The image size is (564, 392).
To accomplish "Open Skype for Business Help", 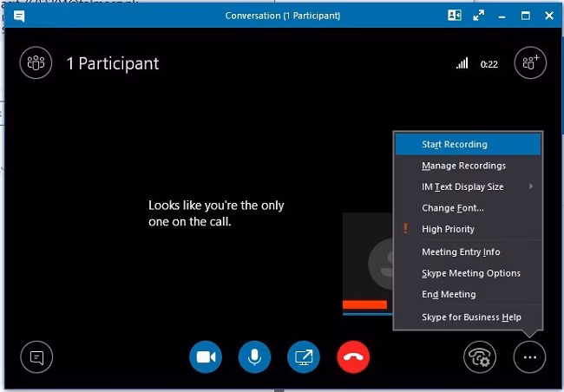I will (x=468, y=317).
